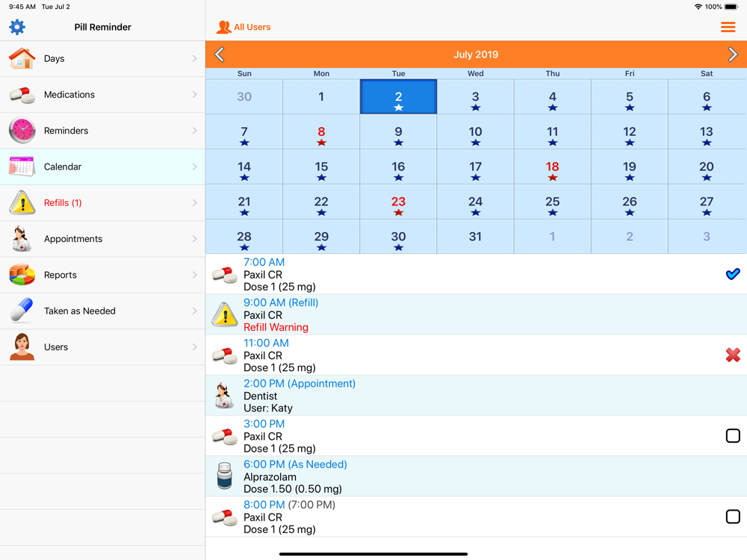This screenshot has height=560, width=747.
Task: Click the Wi-Fi status icon
Action: tap(698, 7)
